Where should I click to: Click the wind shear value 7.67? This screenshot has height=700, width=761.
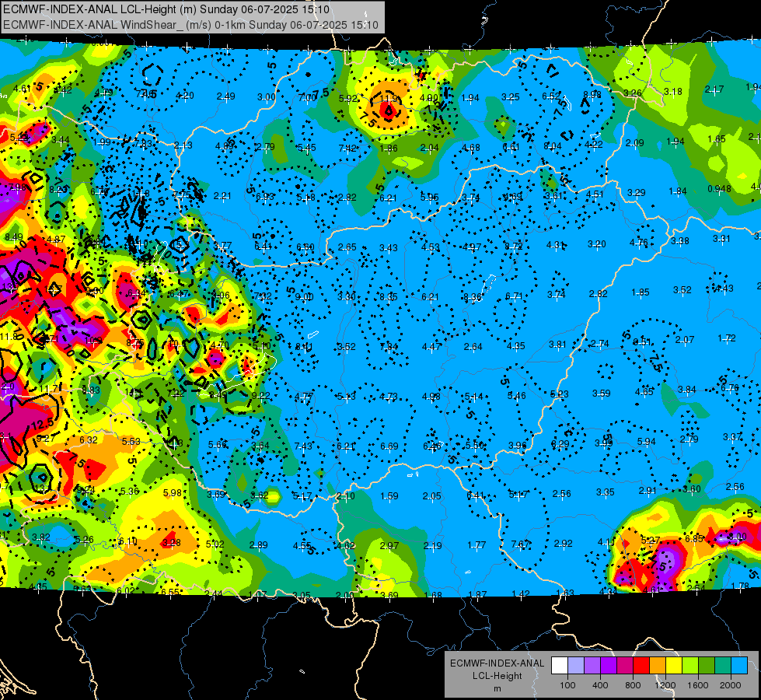[x=520, y=544]
